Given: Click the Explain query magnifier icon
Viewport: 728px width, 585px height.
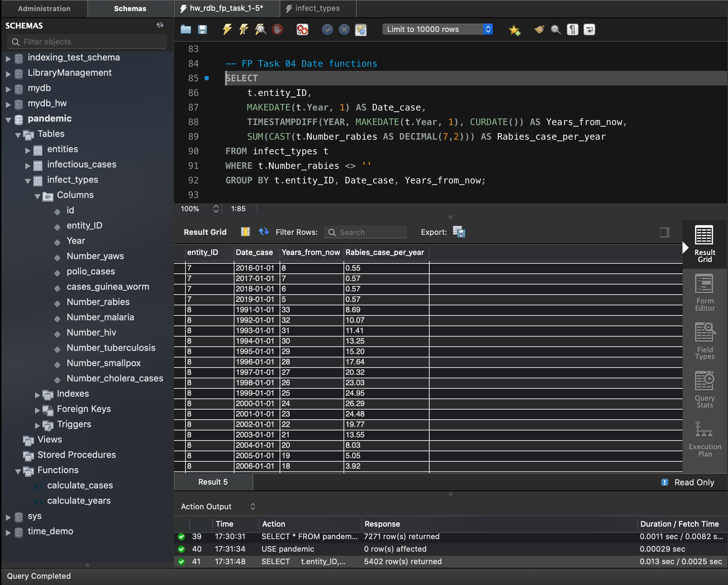Looking at the screenshot, I should pyautogui.click(x=260, y=29).
